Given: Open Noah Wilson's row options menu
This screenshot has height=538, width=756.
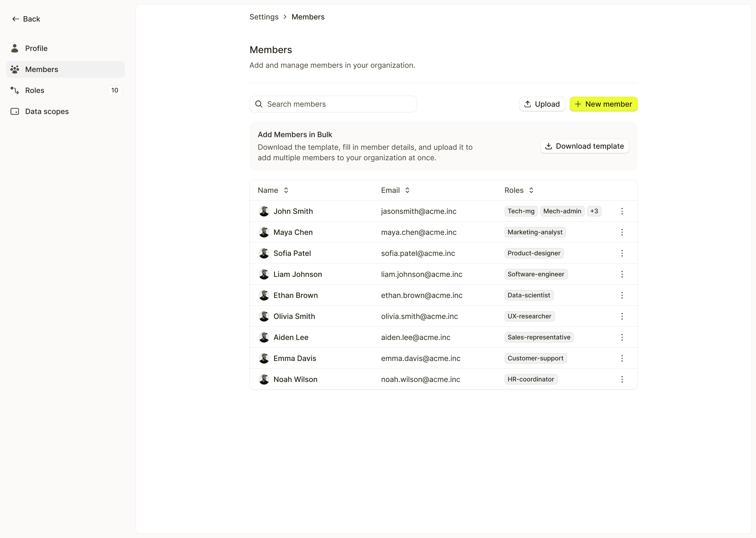Looking at the screenshot, I should coord(622,379).
